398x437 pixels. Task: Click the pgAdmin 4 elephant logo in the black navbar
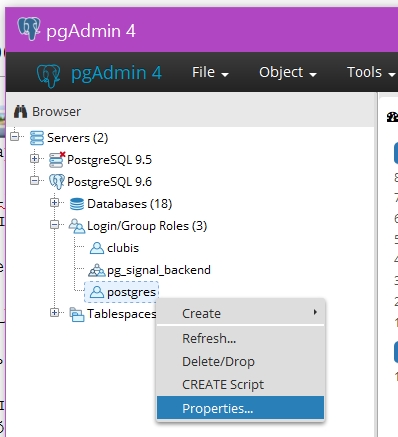49,75
